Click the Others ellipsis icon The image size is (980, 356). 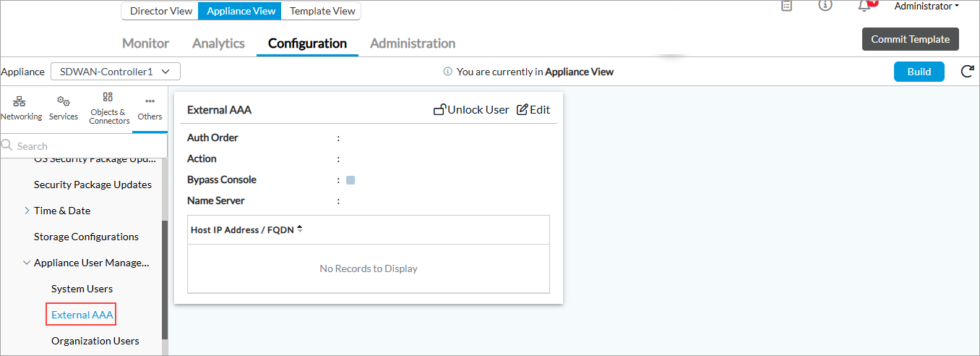(150, 101)
